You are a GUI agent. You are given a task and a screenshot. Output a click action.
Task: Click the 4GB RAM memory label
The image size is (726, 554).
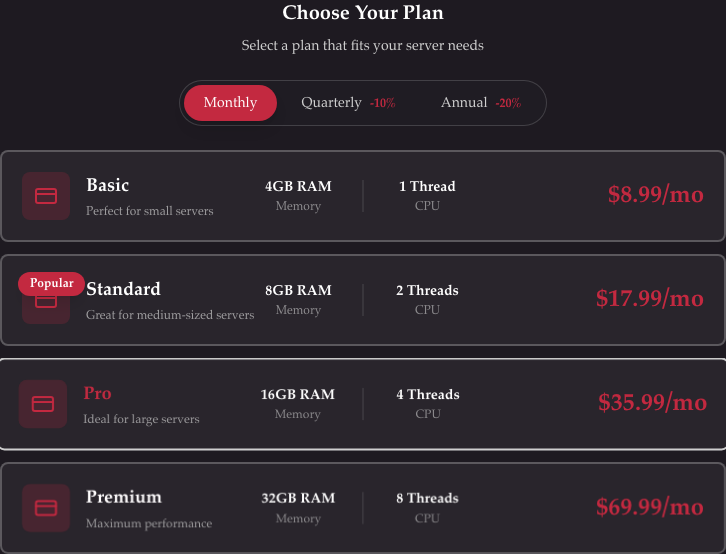coord(298,186)
